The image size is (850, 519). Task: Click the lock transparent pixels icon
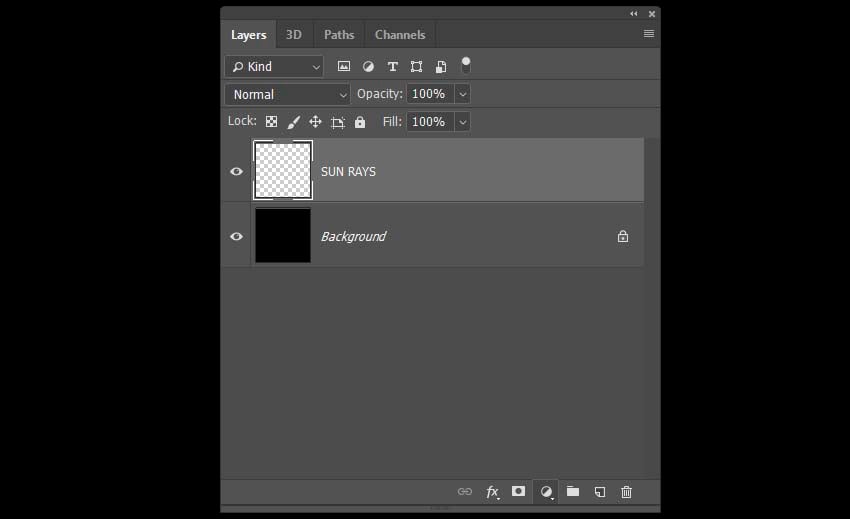(271, 122)
